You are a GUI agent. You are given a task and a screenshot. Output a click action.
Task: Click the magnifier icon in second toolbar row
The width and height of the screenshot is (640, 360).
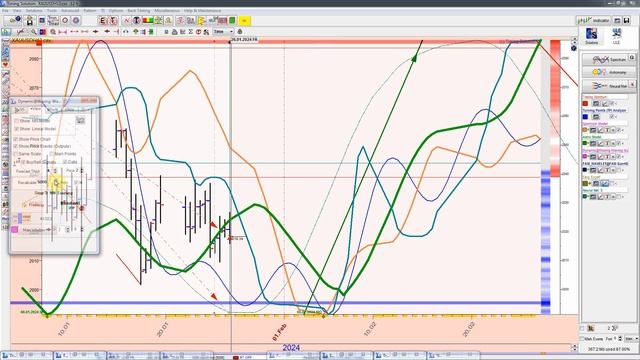pos(34,32)
